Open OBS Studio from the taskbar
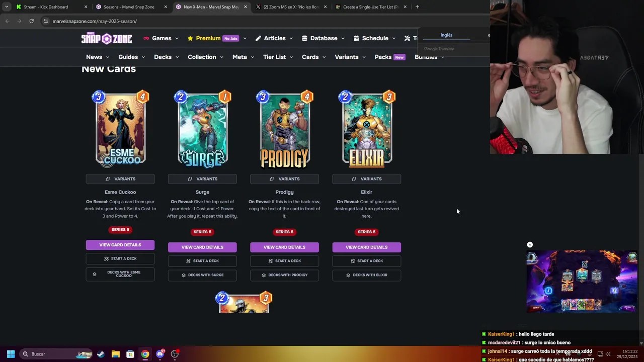The width and height of the screenshot is (644, 362). [x=175, y=354]
